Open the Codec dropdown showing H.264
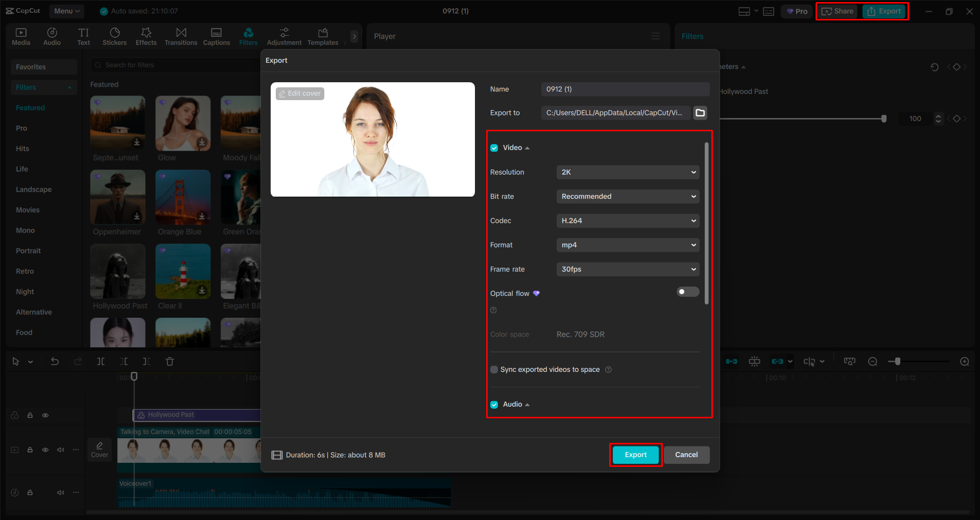This screenshot has height=520, width=980. click(627, 221)
